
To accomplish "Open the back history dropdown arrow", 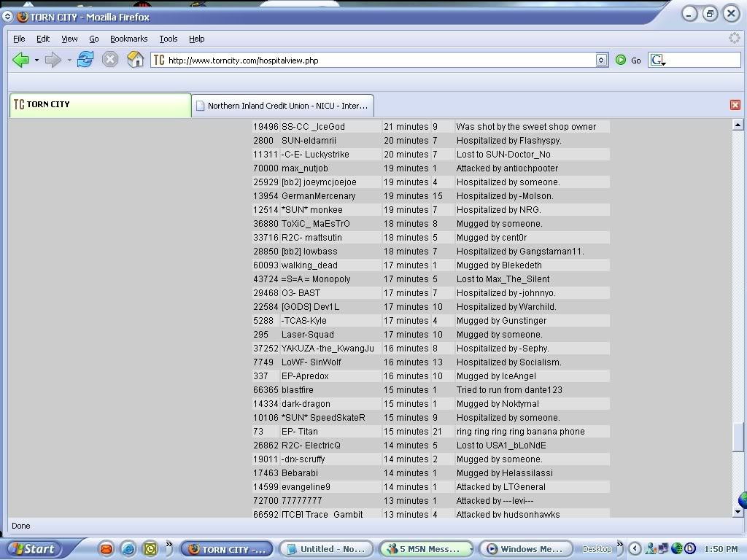I will point(36,61).
